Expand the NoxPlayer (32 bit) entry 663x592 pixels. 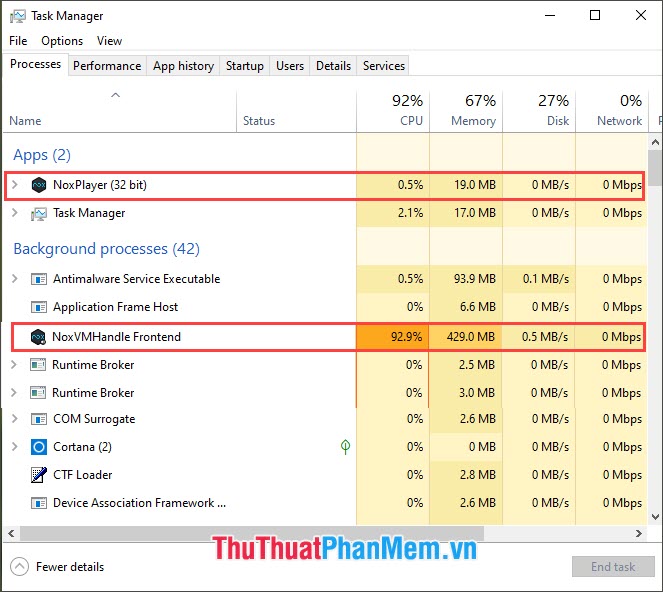coord(15,185)
